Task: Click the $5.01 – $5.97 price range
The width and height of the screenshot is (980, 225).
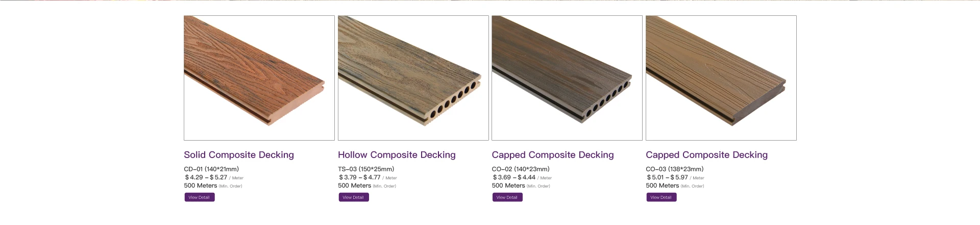Action: [x=668, y=177]
